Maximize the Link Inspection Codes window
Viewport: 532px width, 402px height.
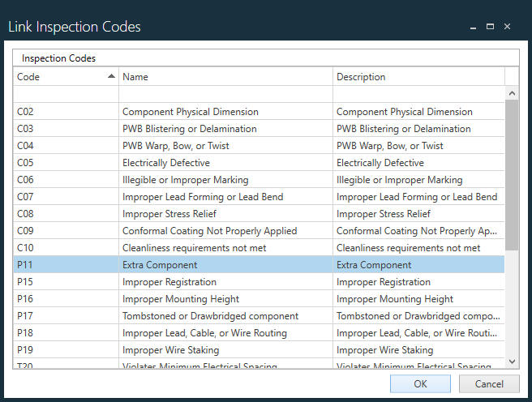click(x=490, y=27)
